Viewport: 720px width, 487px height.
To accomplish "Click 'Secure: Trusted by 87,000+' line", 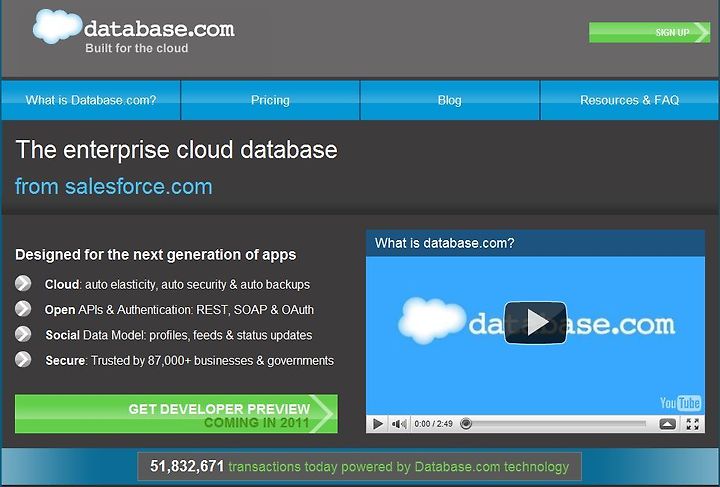I will pyautogui.click(x=190, y=360).
